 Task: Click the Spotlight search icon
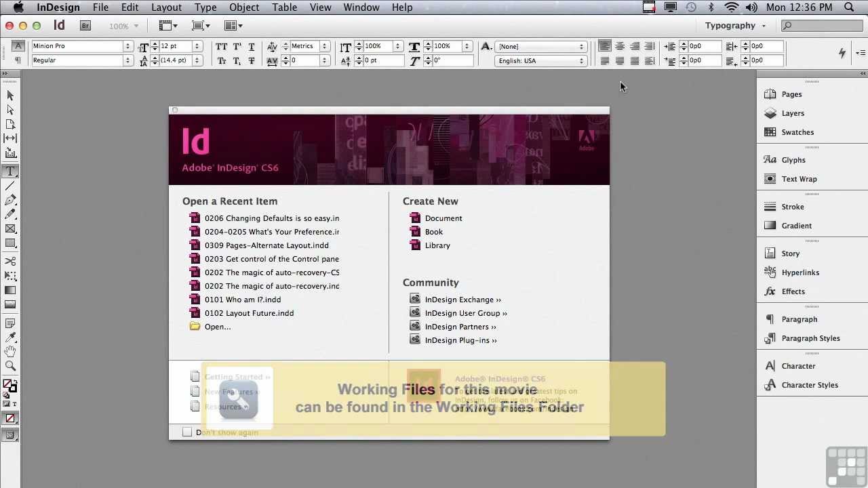pyautogui.click(x=849, y=7)
